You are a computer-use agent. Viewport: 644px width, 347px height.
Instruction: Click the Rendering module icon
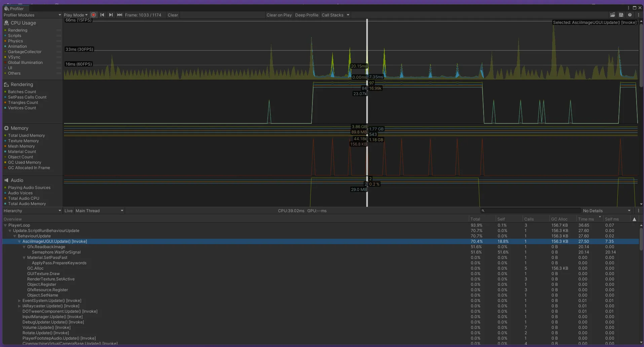point(6,84)
